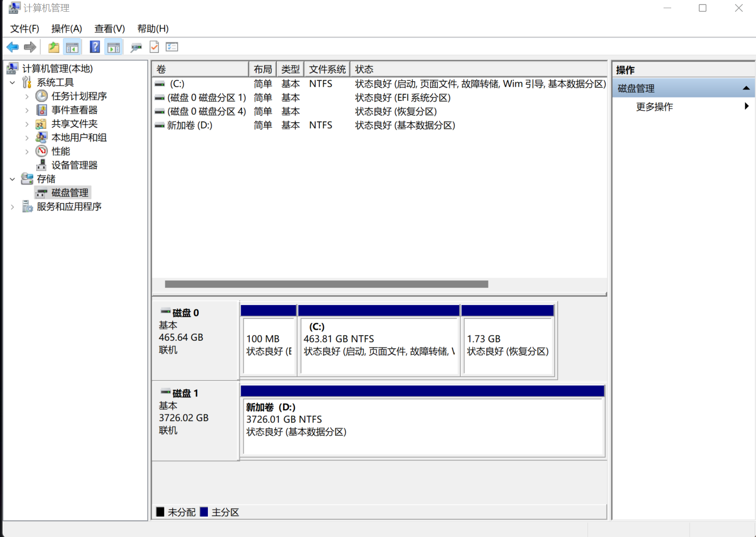756x537 pixels.
Task: Open Device Manager (设备管理器) in tree
Action: tap(74, 165)
